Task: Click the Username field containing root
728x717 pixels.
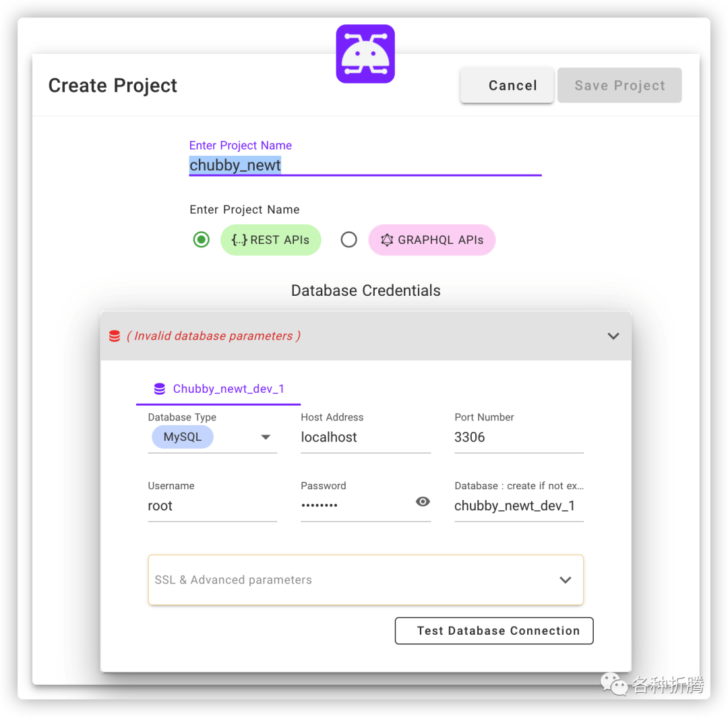Action: (212, 506)
